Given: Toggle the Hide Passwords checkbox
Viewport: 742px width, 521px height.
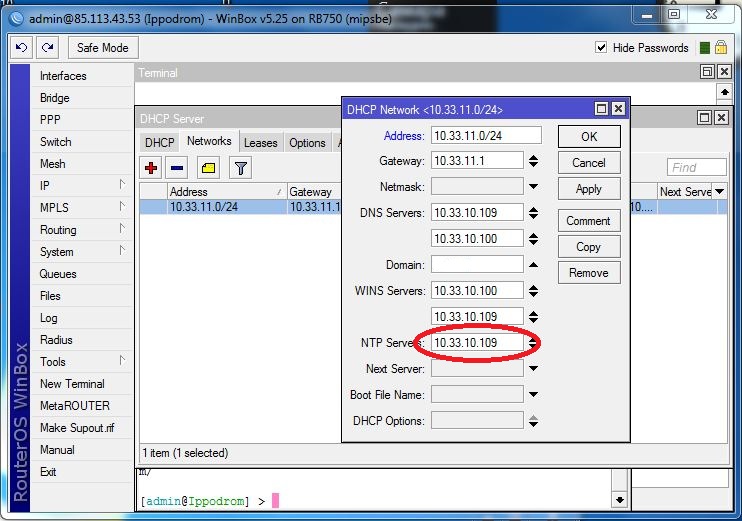Looking at the screenshot, I should click(601, 47).
